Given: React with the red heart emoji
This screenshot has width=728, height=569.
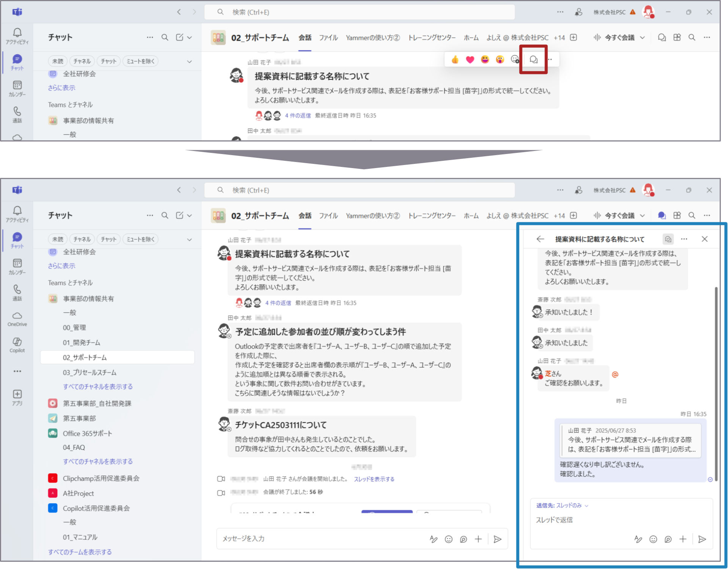Looking at the screenshot, I should click(x=470, y=60).
